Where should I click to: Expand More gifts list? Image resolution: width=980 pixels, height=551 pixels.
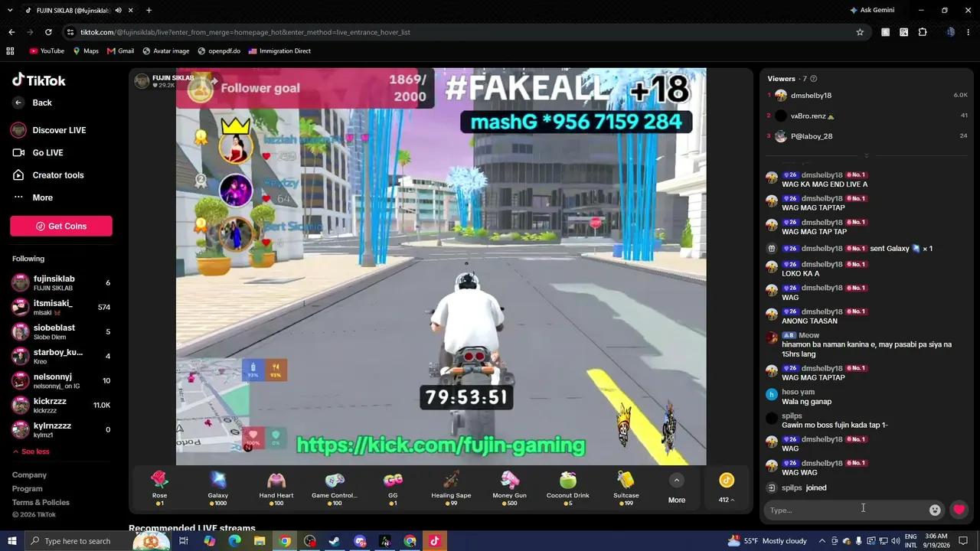[x=677, y=488]
